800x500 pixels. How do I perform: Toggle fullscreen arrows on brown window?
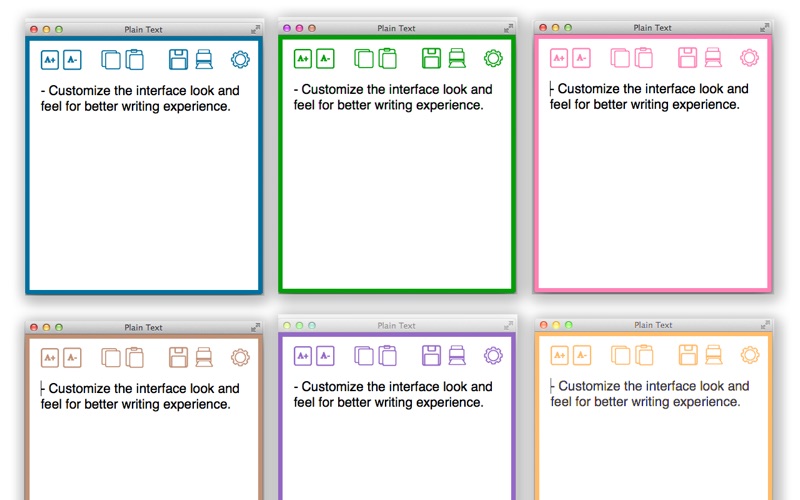pos(255,327)
